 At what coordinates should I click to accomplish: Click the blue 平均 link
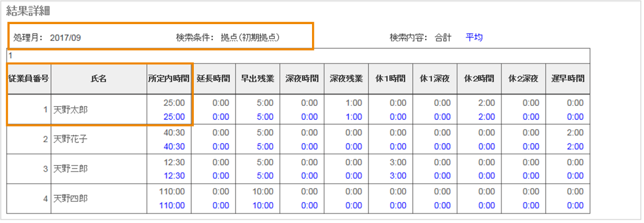[474, 38]
